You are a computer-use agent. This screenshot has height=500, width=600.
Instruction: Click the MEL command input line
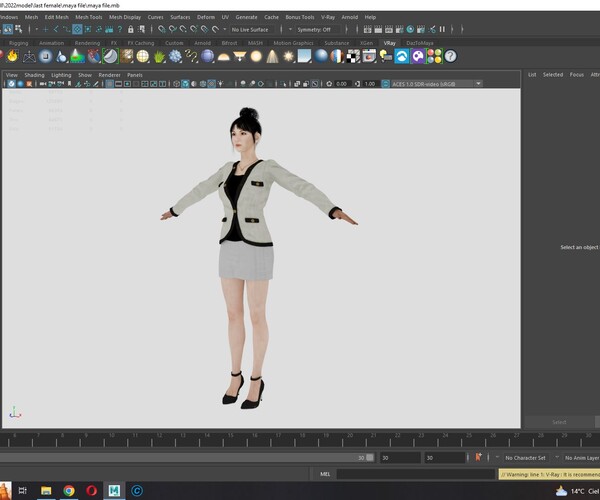[x=416, y=474]
